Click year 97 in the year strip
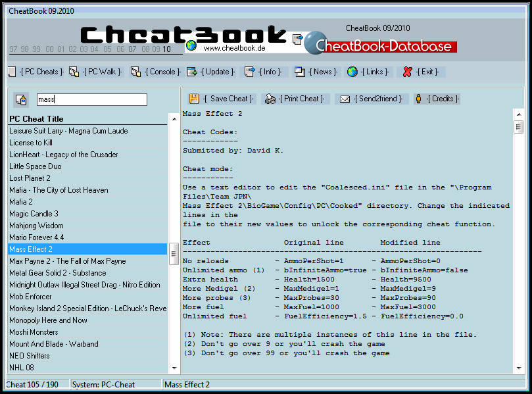532x394 pixels. click(13, 49)
